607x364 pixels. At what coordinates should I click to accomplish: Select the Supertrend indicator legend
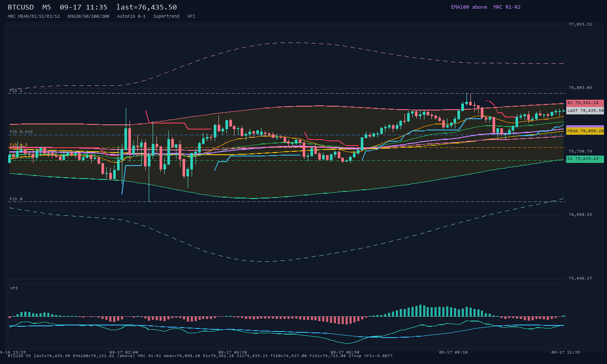coord(166,16)
